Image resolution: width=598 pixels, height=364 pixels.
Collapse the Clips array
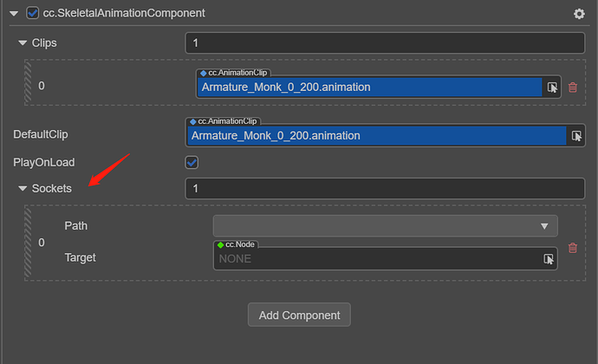point(23,42)
